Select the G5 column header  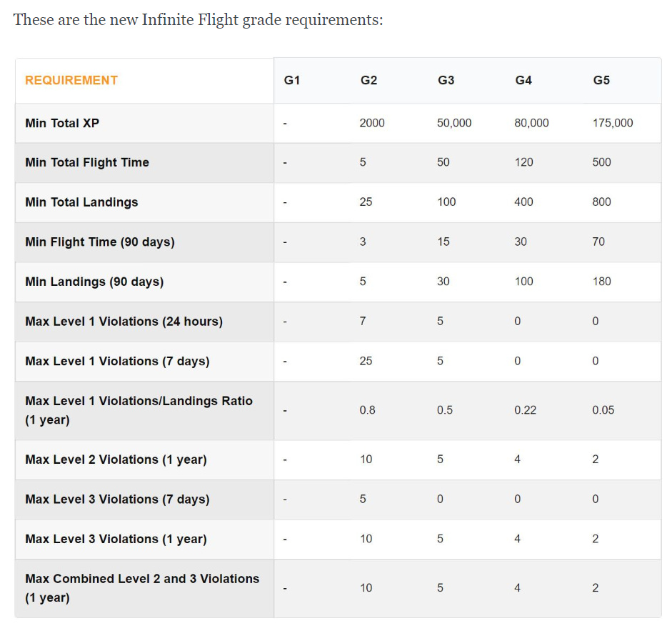tap(601, 80)
